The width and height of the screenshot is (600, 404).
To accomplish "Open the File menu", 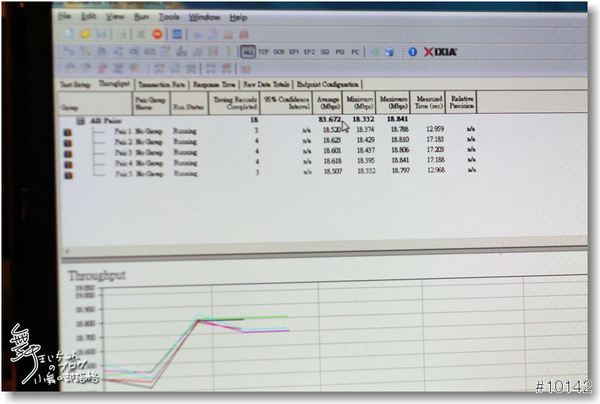I will pyautogui.click(x=64, y=16).
